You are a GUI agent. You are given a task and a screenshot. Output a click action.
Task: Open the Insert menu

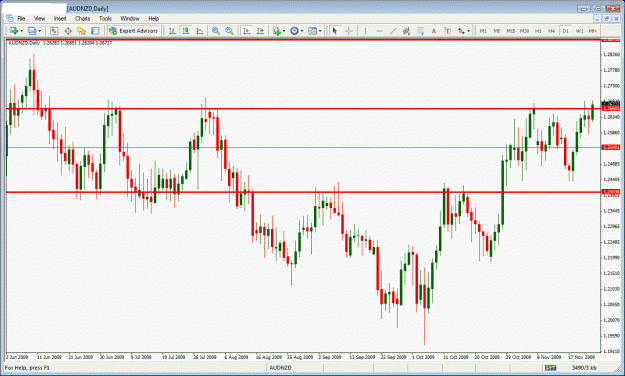[x=60, y=18]
